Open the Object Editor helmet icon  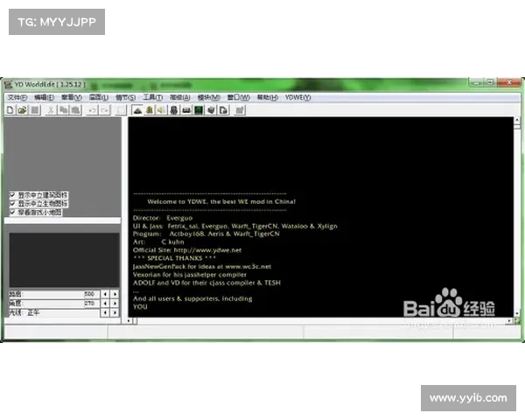pyautogui.click(x=174, y=110)
